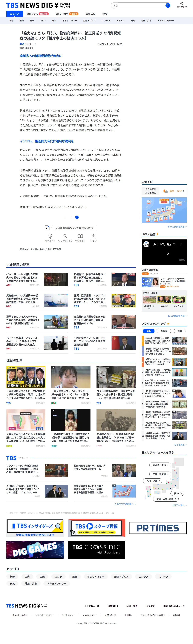193x644 pixels.
Task: Open the LIVE・動画 tab in the header
Action: pyautogui.click(x=67, y=14)
